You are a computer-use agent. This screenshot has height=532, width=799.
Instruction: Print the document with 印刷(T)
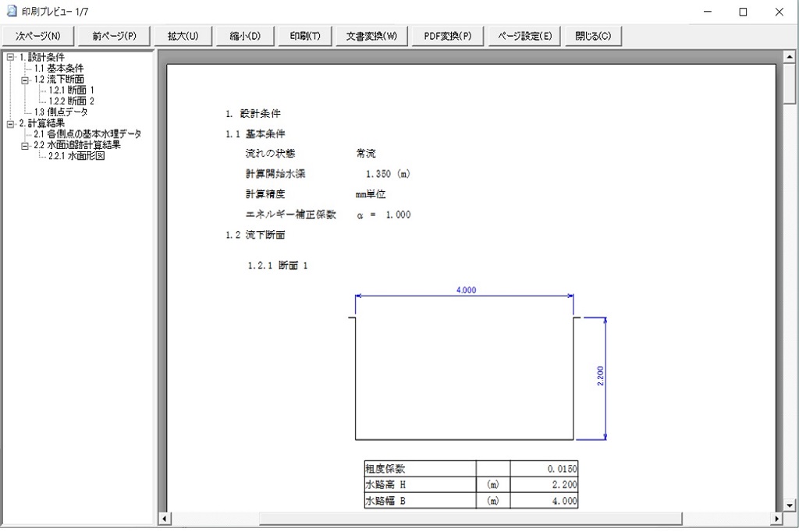pyautogui.click(x=305, y=36)
